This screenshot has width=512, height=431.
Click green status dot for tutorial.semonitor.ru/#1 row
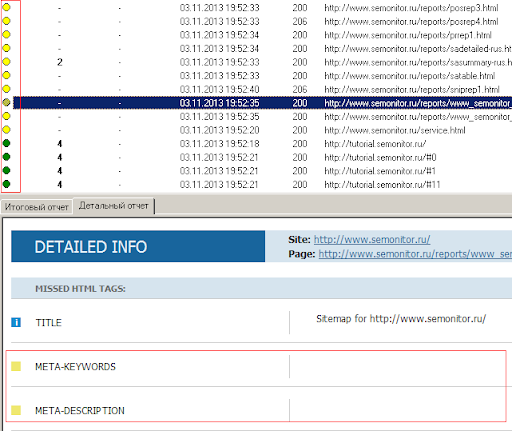tap(6, 171)
